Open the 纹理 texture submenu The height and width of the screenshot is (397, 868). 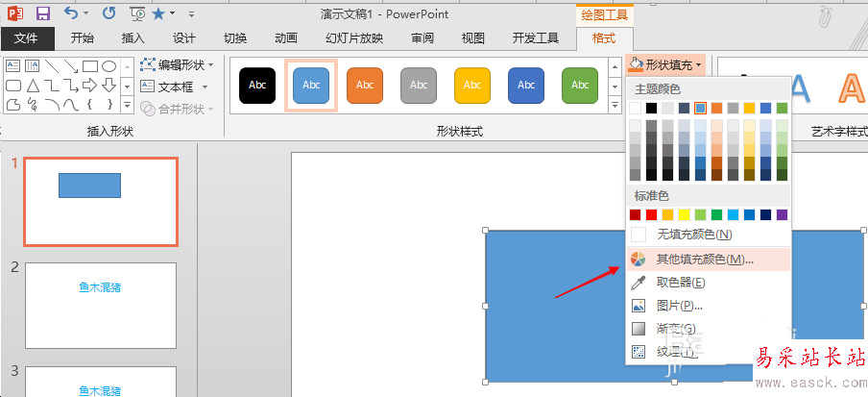(708, 352)
